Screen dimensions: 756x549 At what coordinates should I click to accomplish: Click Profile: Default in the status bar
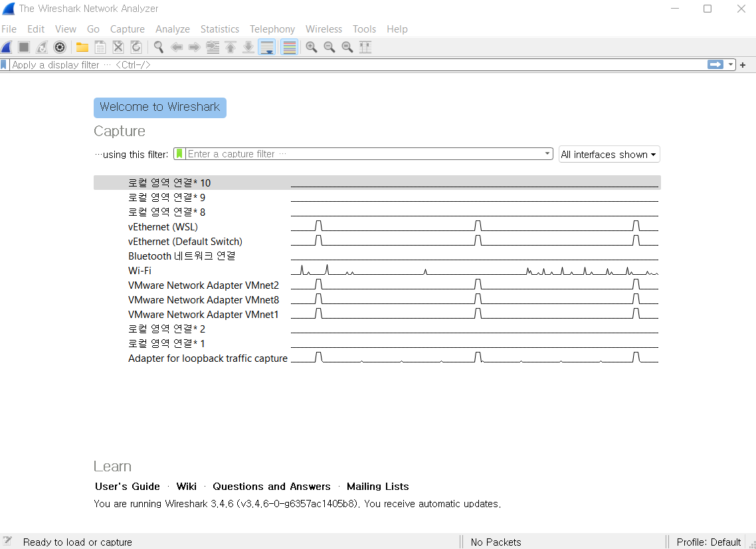pyautogui.click(x=708, y=542)
